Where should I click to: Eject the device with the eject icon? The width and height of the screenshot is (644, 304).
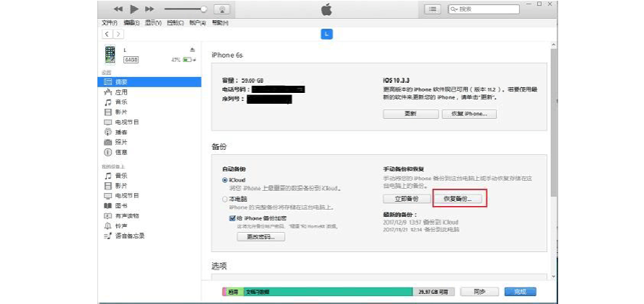click(x=193, y=50)
